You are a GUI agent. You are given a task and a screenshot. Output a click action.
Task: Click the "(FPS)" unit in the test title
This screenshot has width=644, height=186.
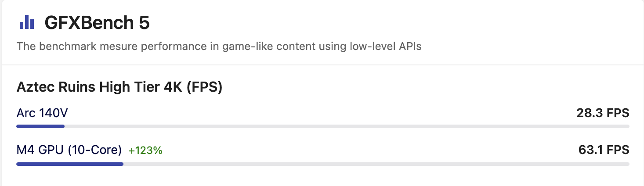(205, 87)
